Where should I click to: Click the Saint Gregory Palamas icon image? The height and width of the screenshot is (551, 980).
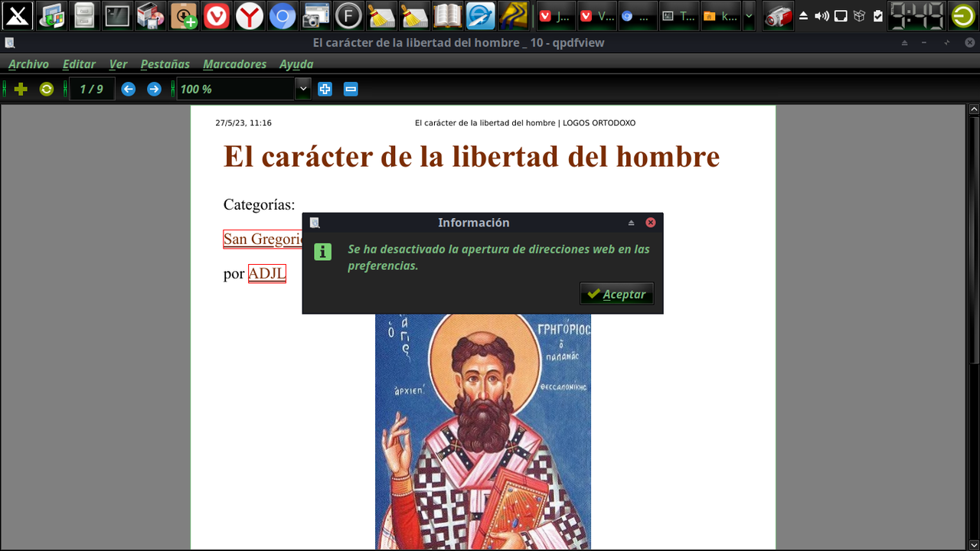click(483, 431)
